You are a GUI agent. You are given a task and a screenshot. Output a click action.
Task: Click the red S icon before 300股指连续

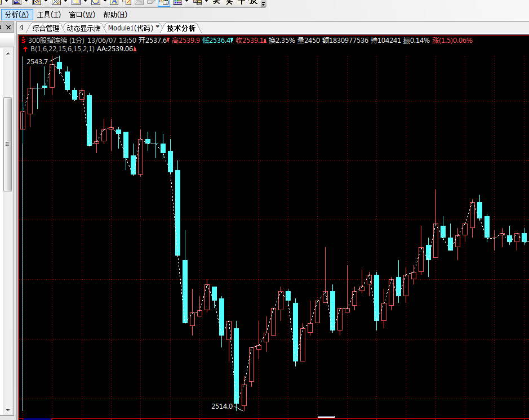(23, 41)
